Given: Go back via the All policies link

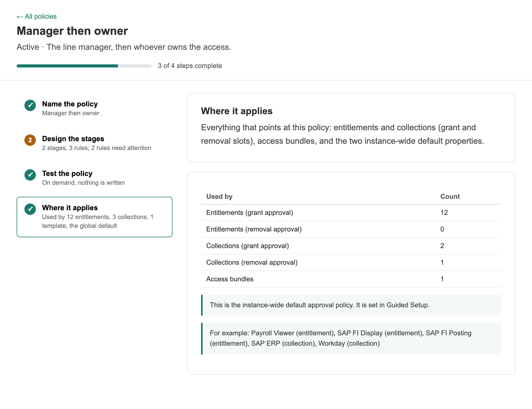Looking at the screenshot, I should click(x=37, y=16).
